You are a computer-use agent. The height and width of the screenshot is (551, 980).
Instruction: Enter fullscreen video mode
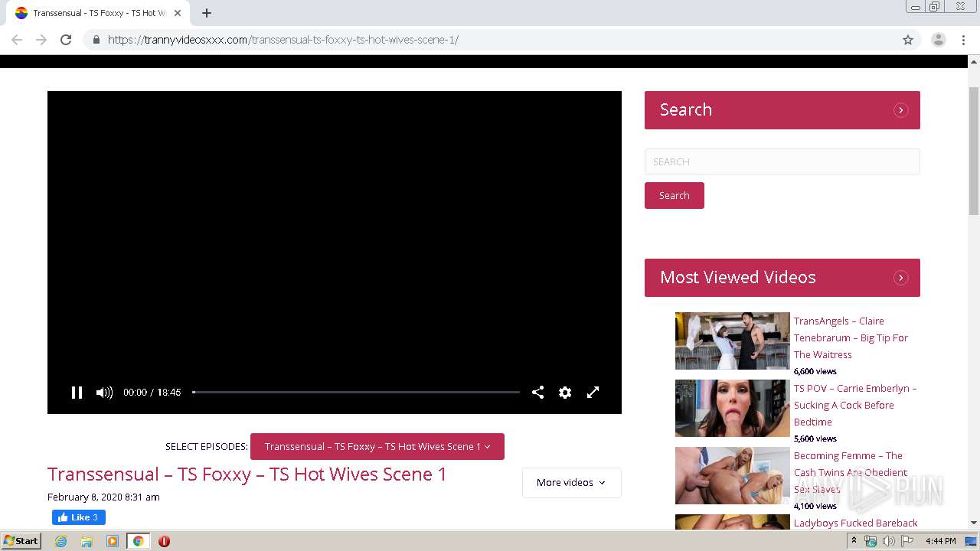593,393
